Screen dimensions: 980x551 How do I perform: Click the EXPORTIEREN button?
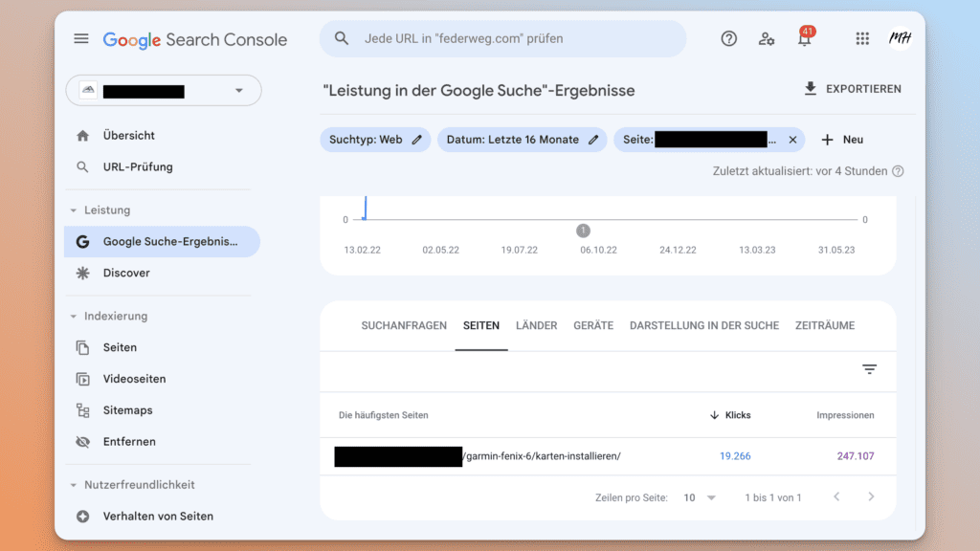click(x=853, y=89)
